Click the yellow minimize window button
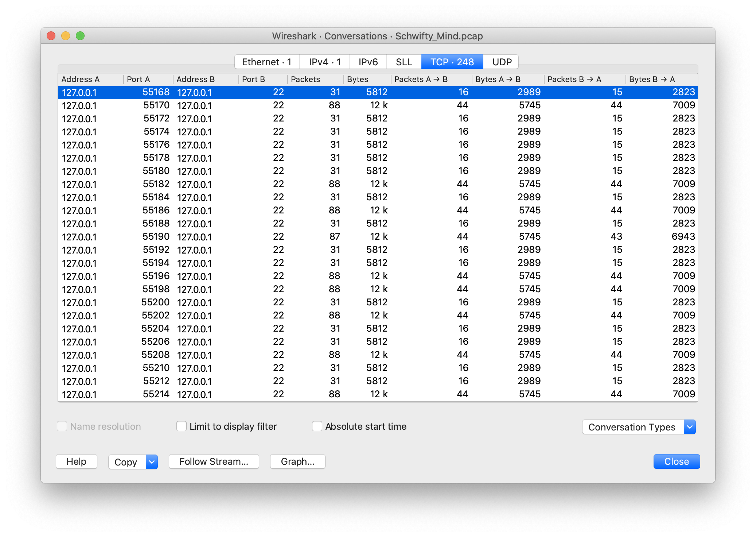 [66, 36]
